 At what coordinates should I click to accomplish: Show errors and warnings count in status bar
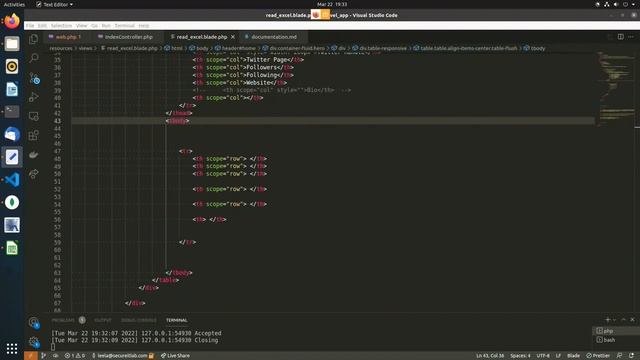point(75,356)
